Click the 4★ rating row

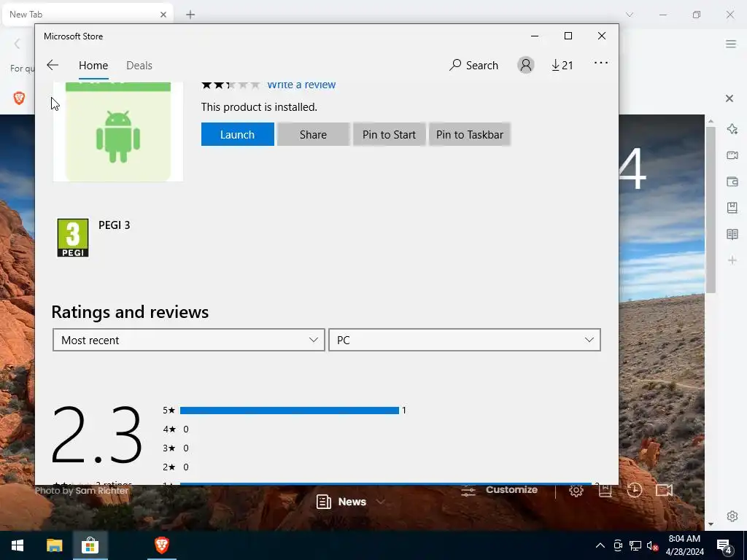tap(176, 429)
